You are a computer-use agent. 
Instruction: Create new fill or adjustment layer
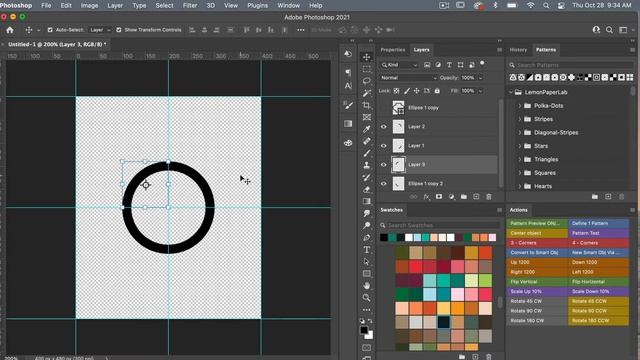(451, 197)
